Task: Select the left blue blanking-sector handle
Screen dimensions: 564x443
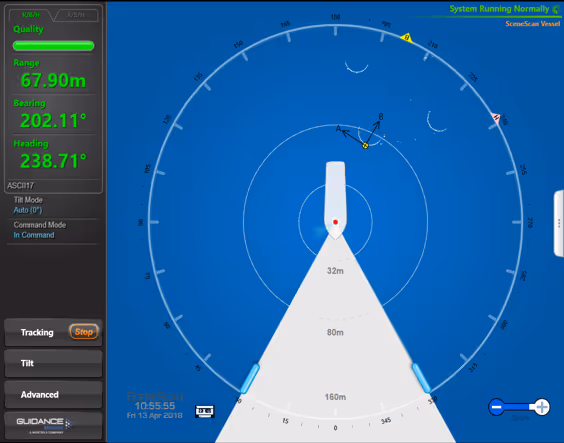Action: coord(250,378)
